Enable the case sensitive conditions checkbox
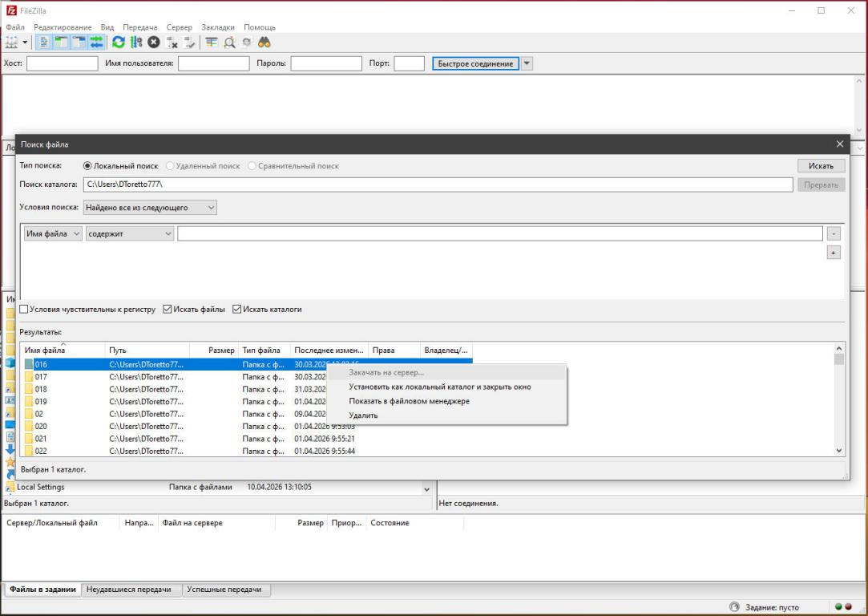The width and height of the screenshot is (868, 616). pos(24,310)
